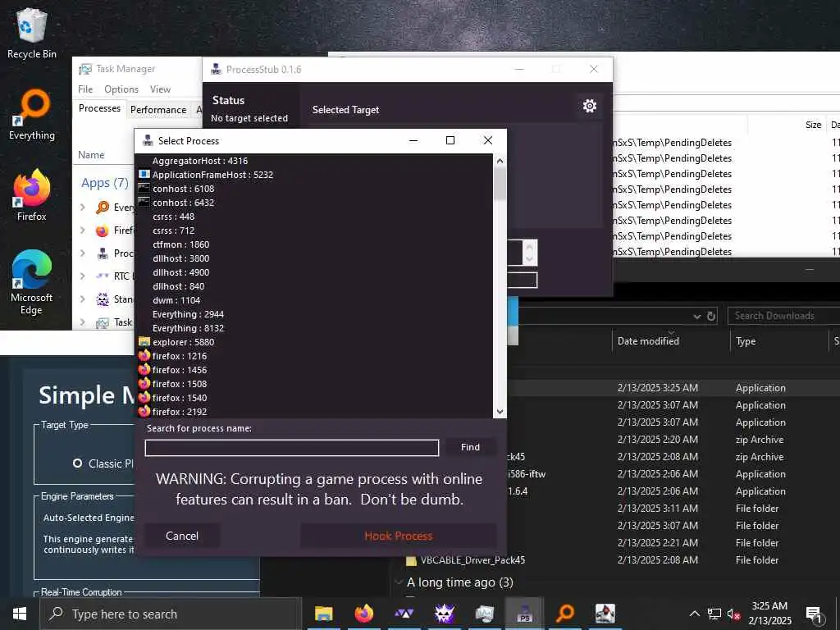Expand Firefox app row in Task Manager
The width and height of the screenshot is (840, 630).
83,230
